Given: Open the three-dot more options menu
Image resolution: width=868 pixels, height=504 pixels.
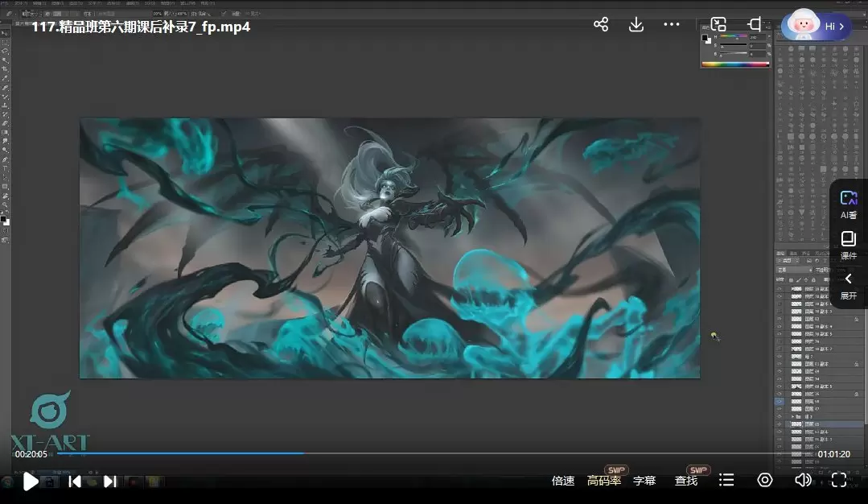Looking at the screenshot, I should pos(672,24).
